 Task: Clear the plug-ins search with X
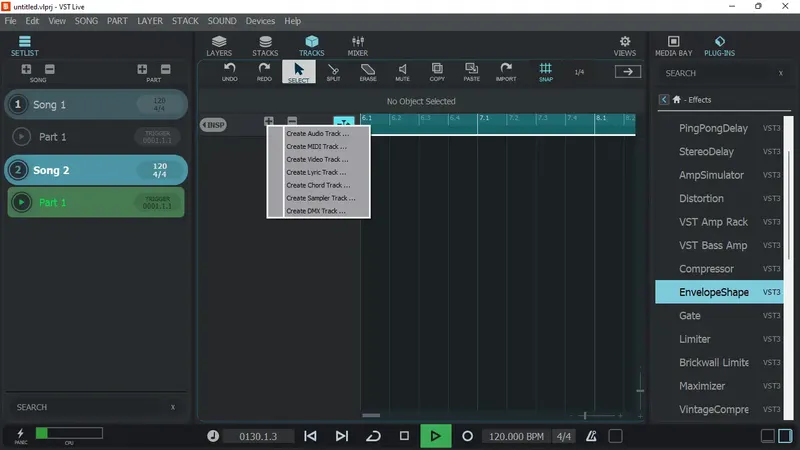pos(781,73)
